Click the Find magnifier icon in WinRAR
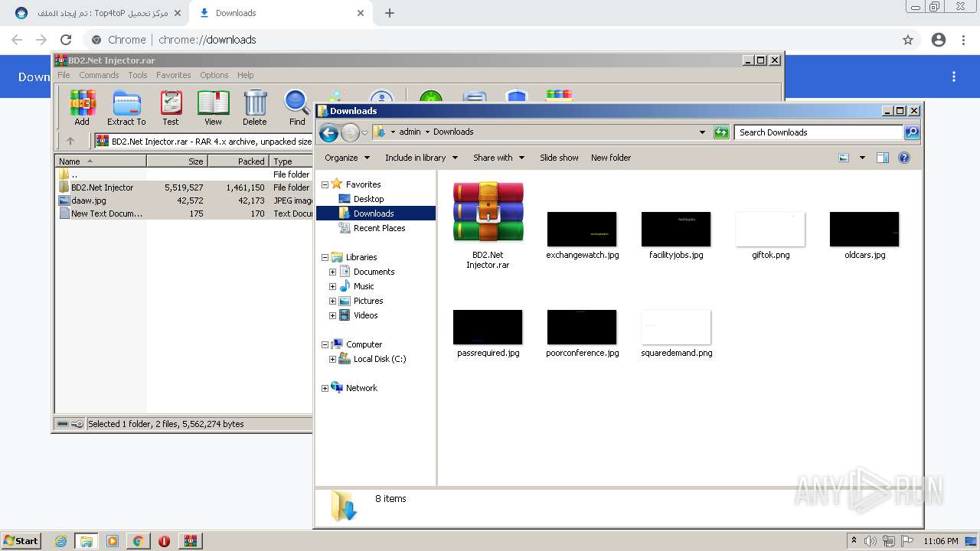Screen dimensions: 980x551 297,108
